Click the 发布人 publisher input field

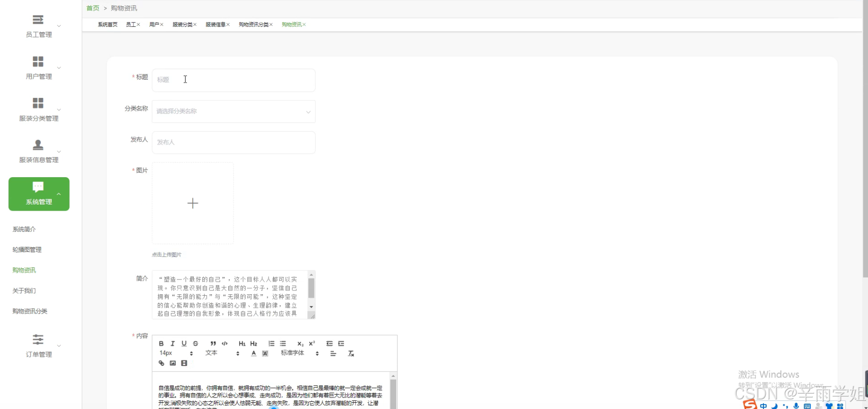click(234, 143)
